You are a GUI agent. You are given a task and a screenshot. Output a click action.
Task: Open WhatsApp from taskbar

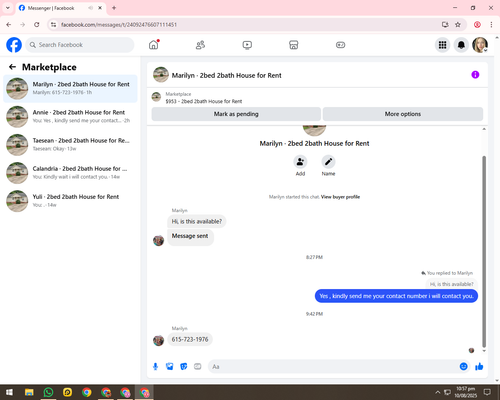[x=48, y=392]
